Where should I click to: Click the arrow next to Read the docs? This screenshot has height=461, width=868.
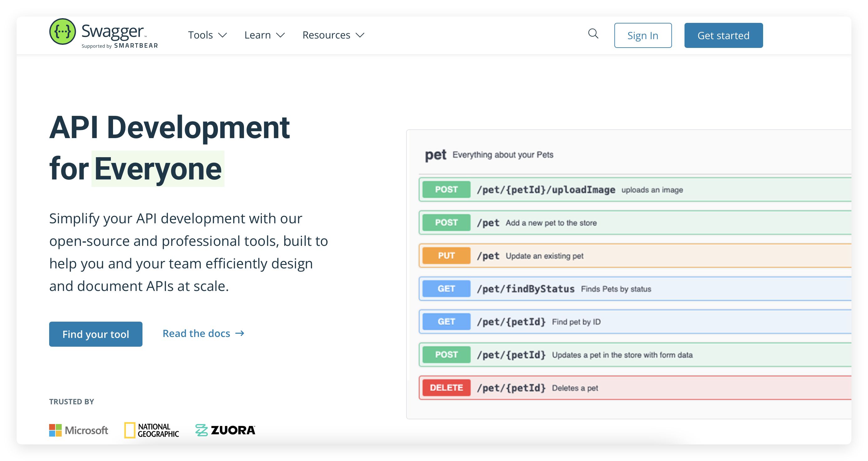(240, 333)
